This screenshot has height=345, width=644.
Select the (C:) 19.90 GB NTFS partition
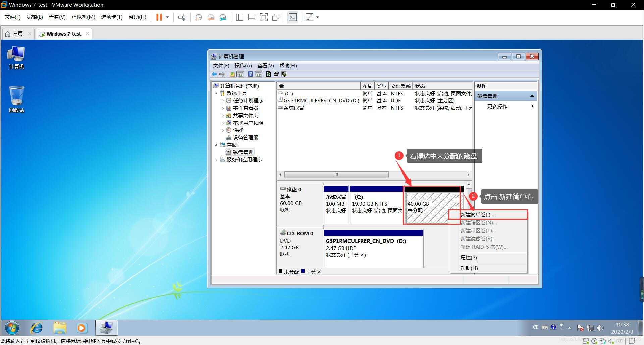click(x=376, y=205)
